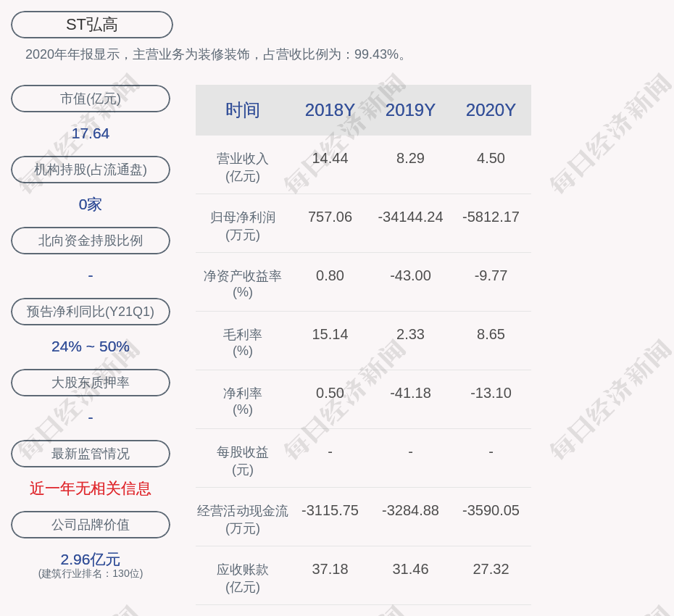Image resolution: width=674 pixels, height=616 pixels.
Task: Select the 2019Y revenue value 8.29
Action: coord(410,158)
